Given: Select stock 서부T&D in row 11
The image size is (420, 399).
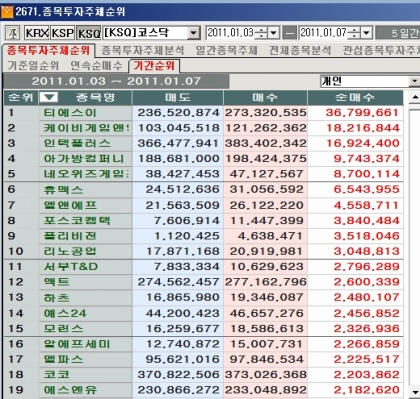Looking at the screenshot, I should [71, 267].
